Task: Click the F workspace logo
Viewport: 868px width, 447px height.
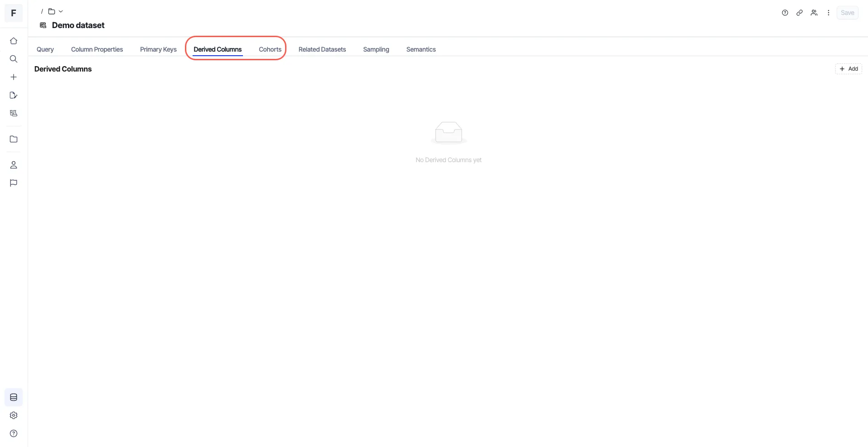Action: (x=14, y=13)
